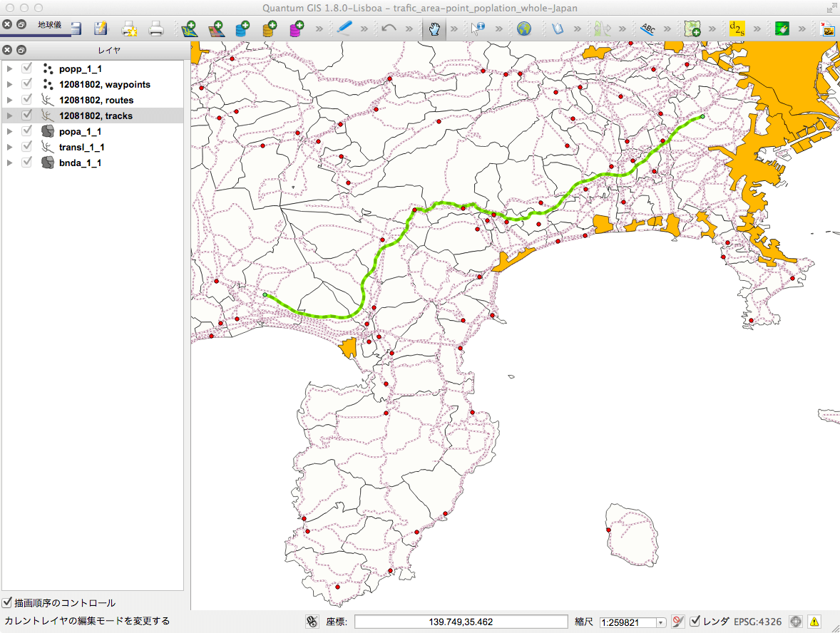Select the popa_1_1 layer entry

tap(80, 131)
